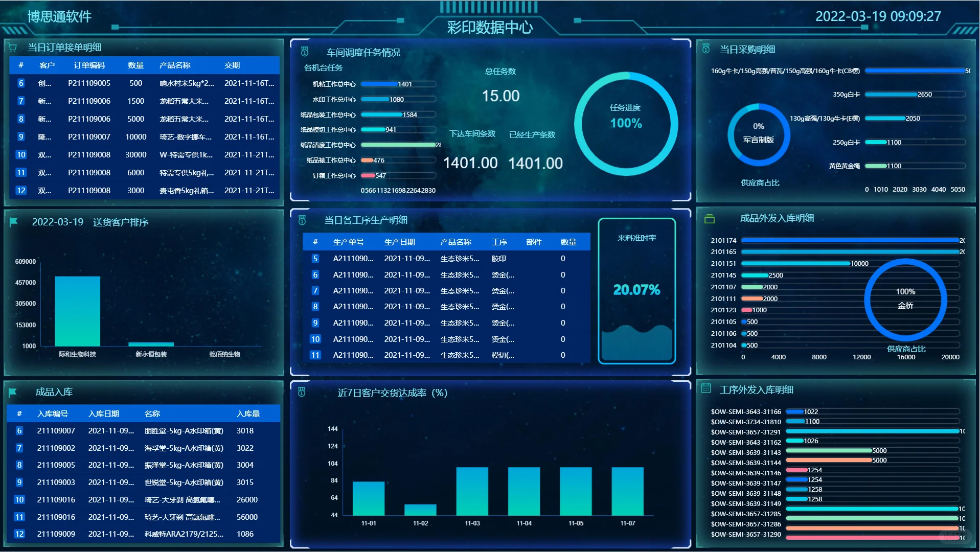Click the flag icon beside 成品入库
The width and height of the screenshot is (980, 552).
tap(13, 392)
